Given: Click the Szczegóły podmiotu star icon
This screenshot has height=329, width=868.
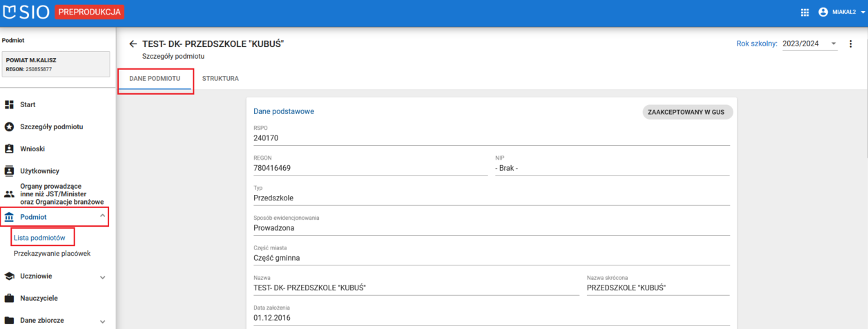Looking at the screenshot, I should coord(10,127).
